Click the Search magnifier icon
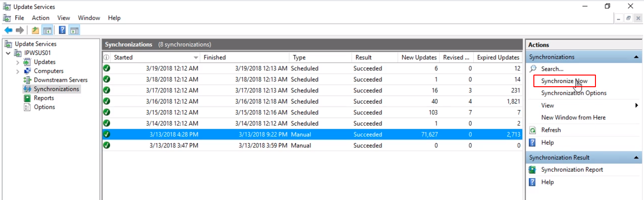 point(533,69)
